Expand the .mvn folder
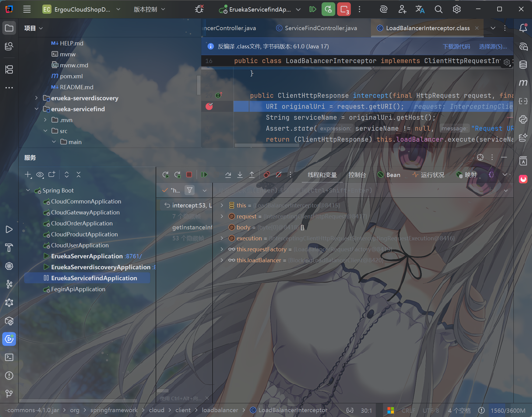Viewport: 532px width, 417px height. [x=45, y=120]
